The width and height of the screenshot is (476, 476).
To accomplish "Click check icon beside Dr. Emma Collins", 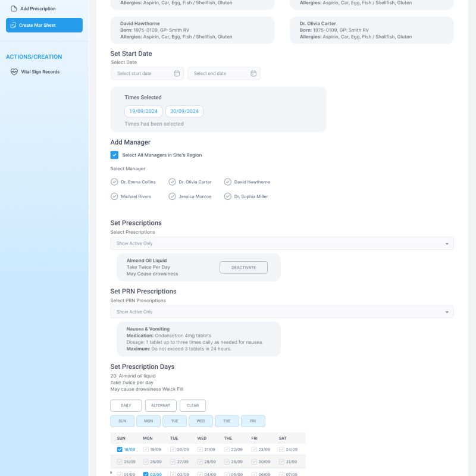I will 114,182.
